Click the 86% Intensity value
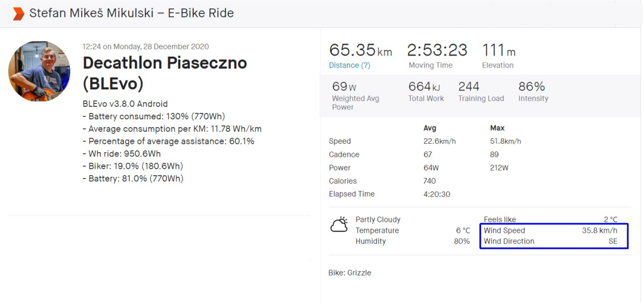 pos(532,86)
